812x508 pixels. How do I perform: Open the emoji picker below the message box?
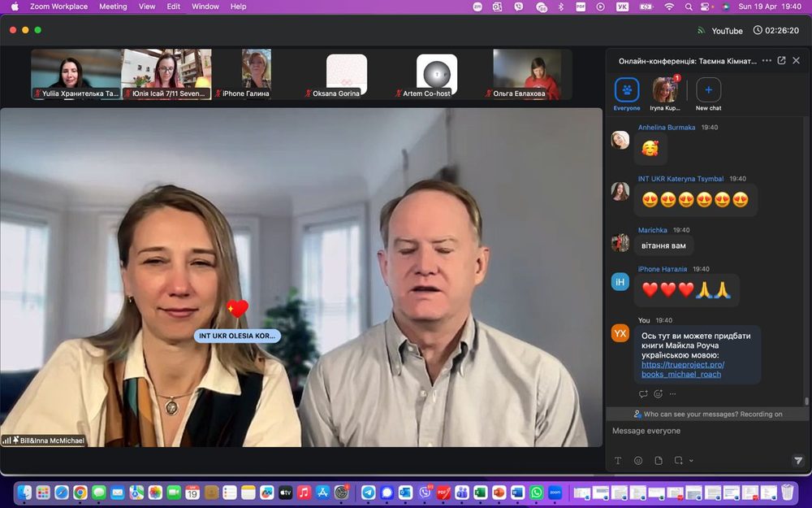pos(638,460)
